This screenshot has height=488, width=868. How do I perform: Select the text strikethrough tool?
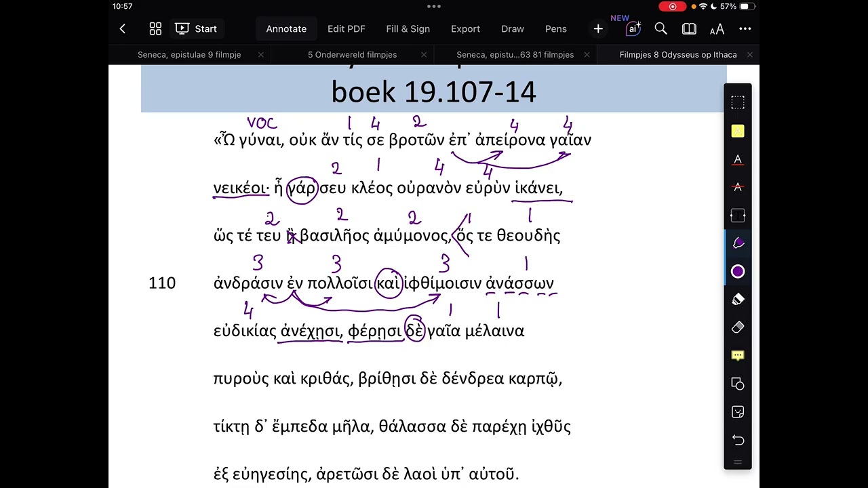(738, 187)
